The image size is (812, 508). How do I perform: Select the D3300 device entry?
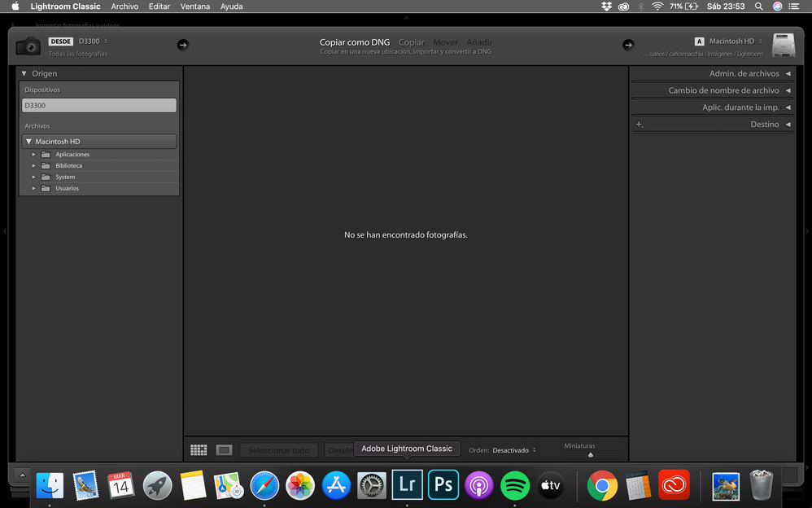click(x=99, y=105)
